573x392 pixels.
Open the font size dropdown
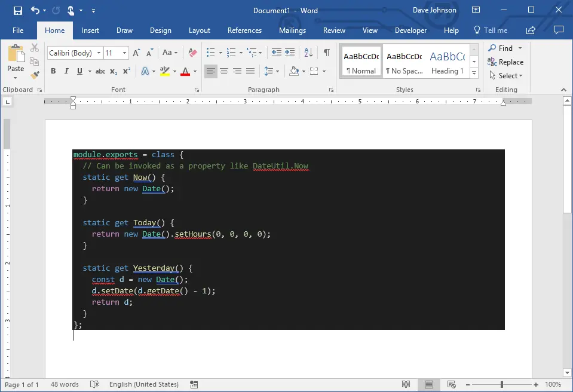(125, 53)
